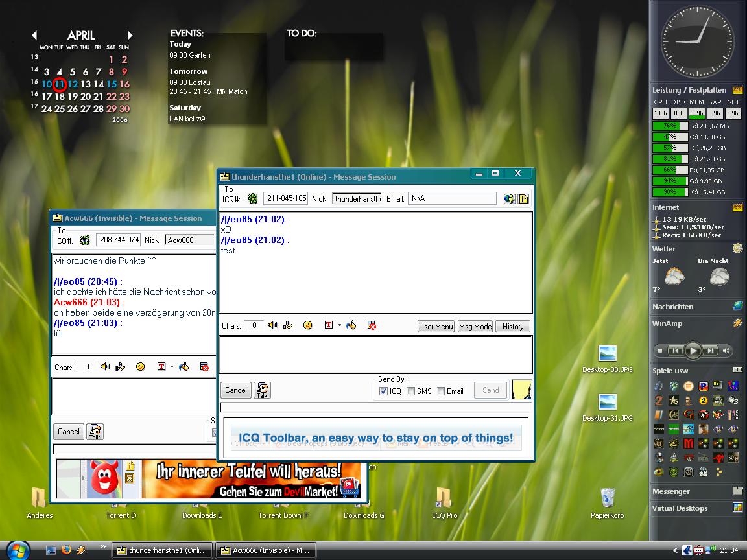Launch Firefox from the quick launch bar
The height and width of the screenshot is (560, 747).
click(66, 550)
